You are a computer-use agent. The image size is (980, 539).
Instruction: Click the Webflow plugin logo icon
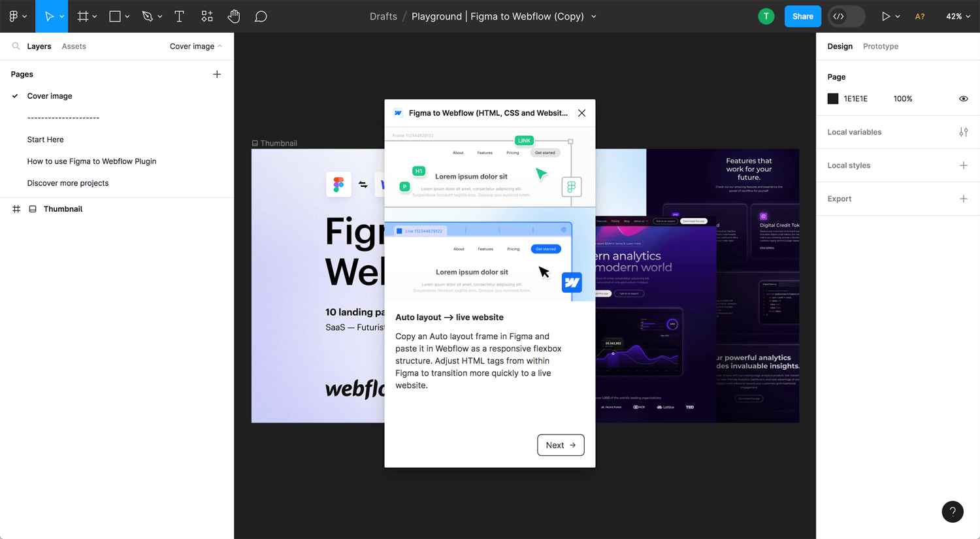click(x=398, y=113)
